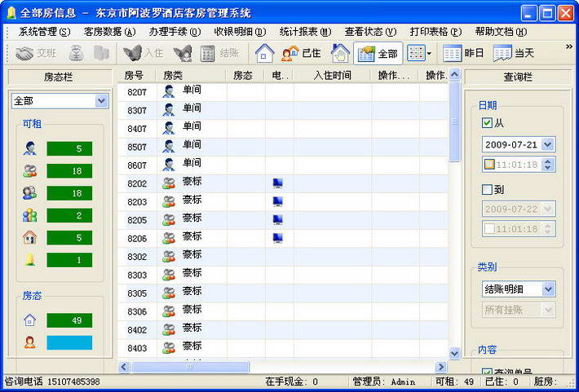Screen dimensions: 579x392
Task: Click the 入住 check-in toolbar icon
Action: [133, 54]
